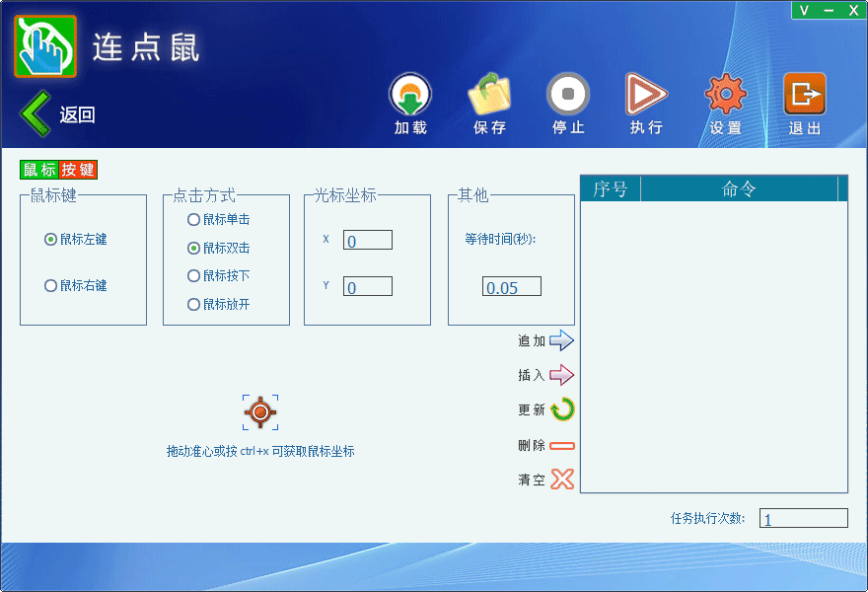Click the 停止 (Stop) icon
The height and width of the screenshot is (592, 868).
pyautogui.click(x=568, y=95)
